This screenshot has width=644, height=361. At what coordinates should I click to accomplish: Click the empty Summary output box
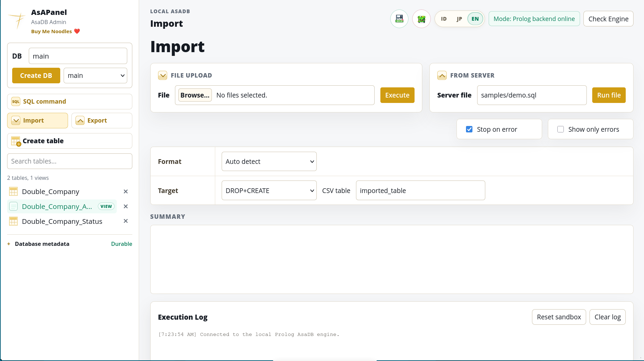392,259
